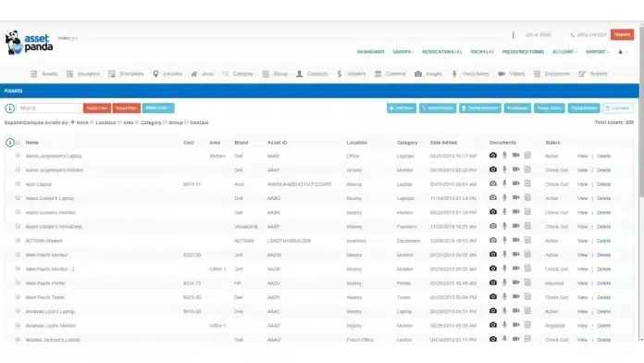Check the Acer Laptop row checkbox

(18, 183)
